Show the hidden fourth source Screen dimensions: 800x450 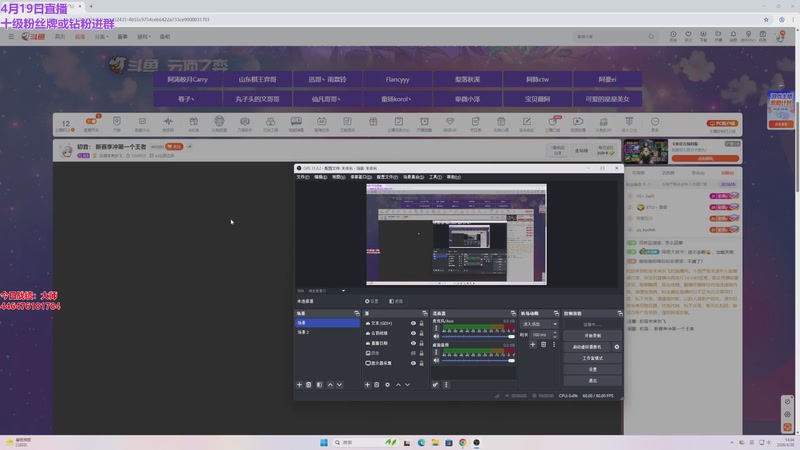pyautogui.click(x=413, y=353)
